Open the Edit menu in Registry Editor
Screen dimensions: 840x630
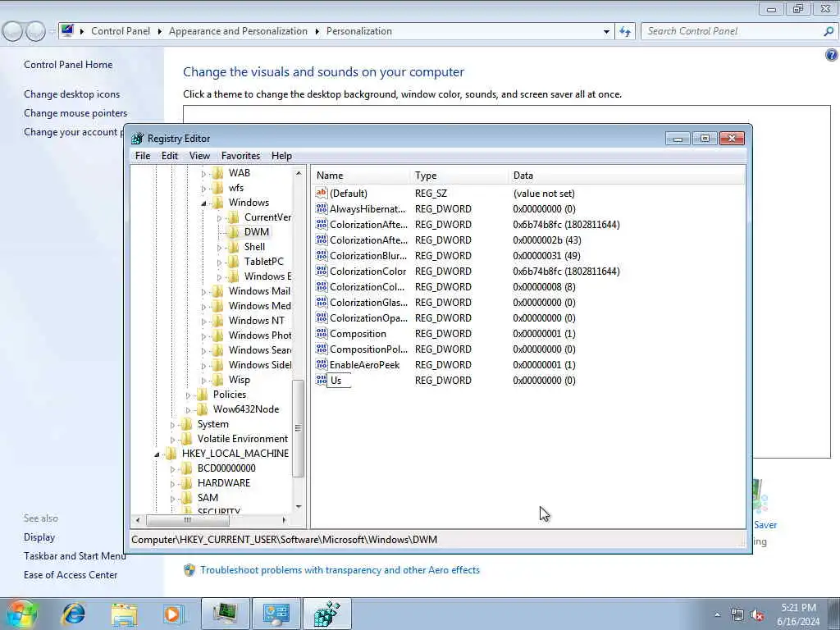pyautogui.click(x=169, y=156)
